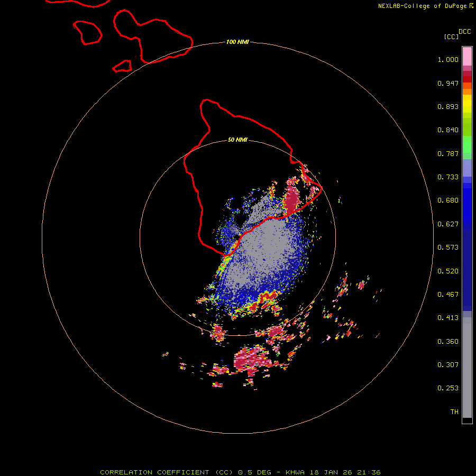Select the 0.520 scale value
Screen dimensions: 476x476
coord(448,271)
